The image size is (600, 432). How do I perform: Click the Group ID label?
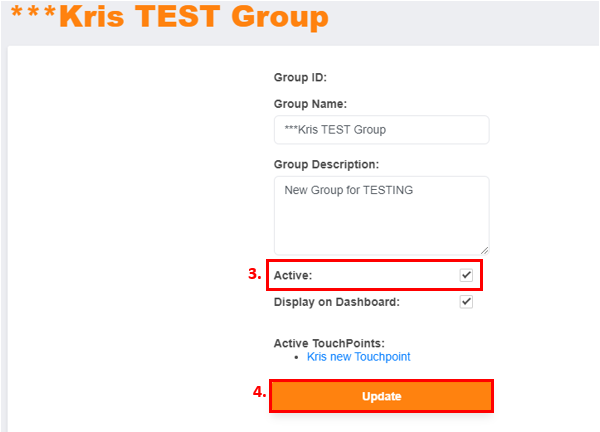[300, 77]
